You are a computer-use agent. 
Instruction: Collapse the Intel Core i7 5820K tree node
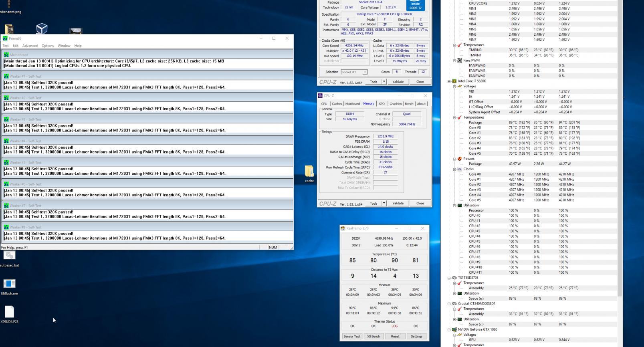click(449, 81)
